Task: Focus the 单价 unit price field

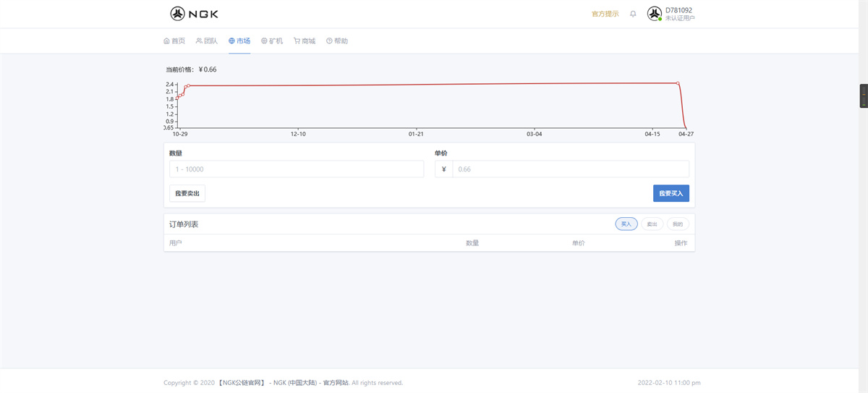Action: pos(570,169)
